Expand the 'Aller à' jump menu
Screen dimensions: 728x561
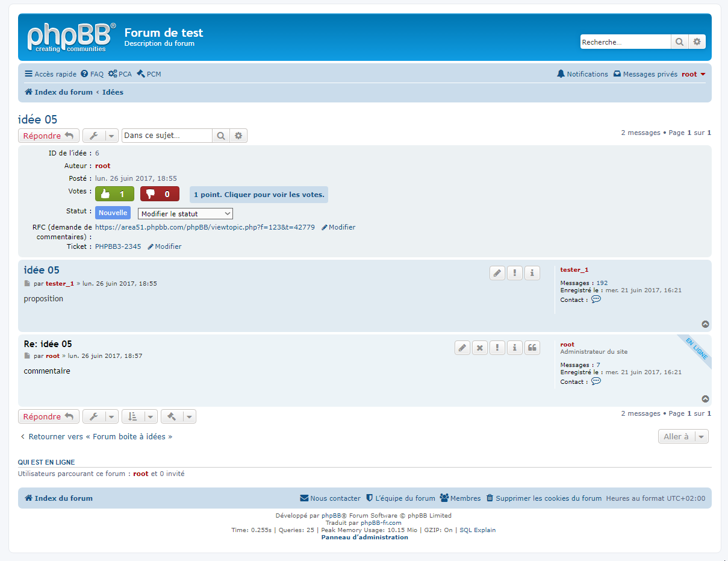[683, 437]
